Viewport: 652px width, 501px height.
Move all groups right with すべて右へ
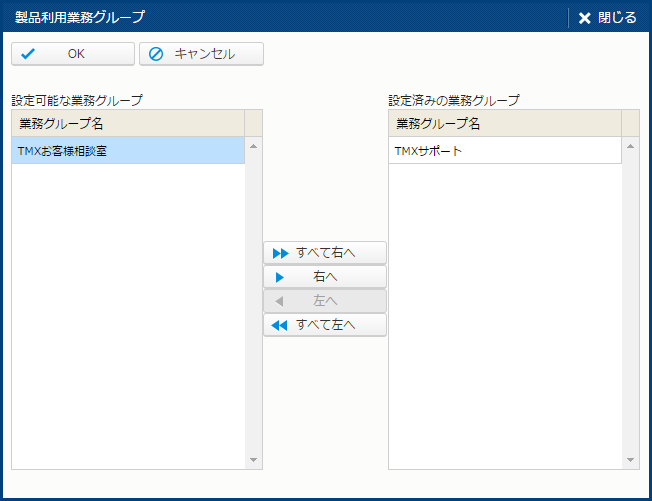[x=324, y=253]
